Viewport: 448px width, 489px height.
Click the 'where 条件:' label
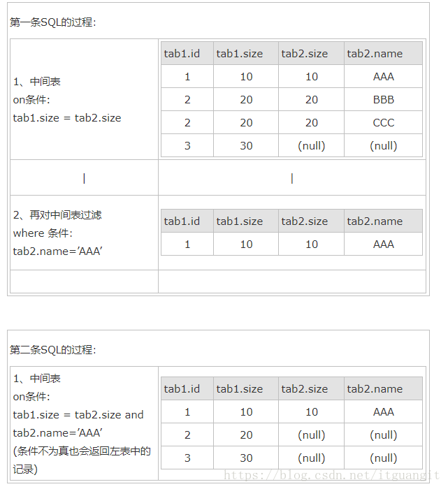43,233
